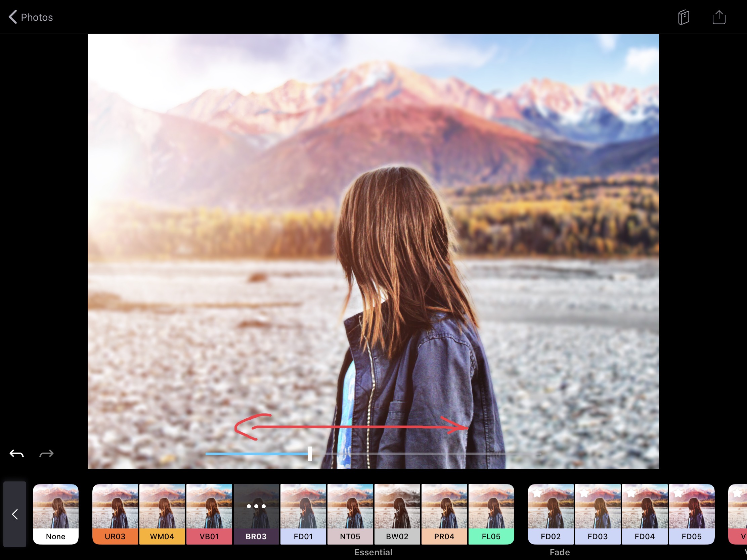Click the back chevron beside Photos
Viewport: 747px width, 560px height.
coord(12,17)
